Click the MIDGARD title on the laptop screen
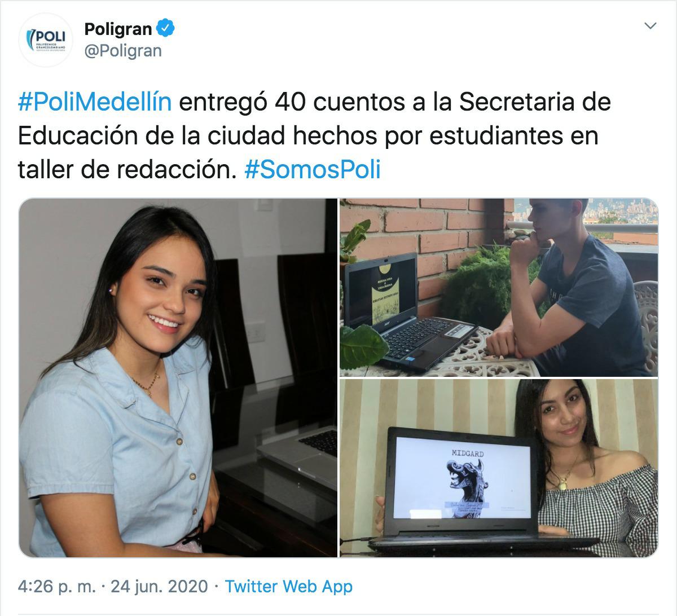This screenshot has height=616, width=677. [468, 453]
